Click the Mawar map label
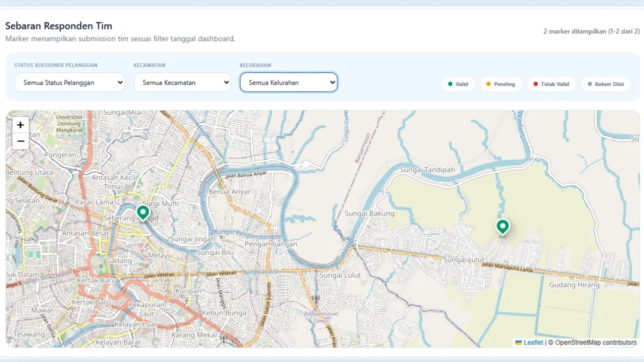Screen dimensions: 644x362 42,310
